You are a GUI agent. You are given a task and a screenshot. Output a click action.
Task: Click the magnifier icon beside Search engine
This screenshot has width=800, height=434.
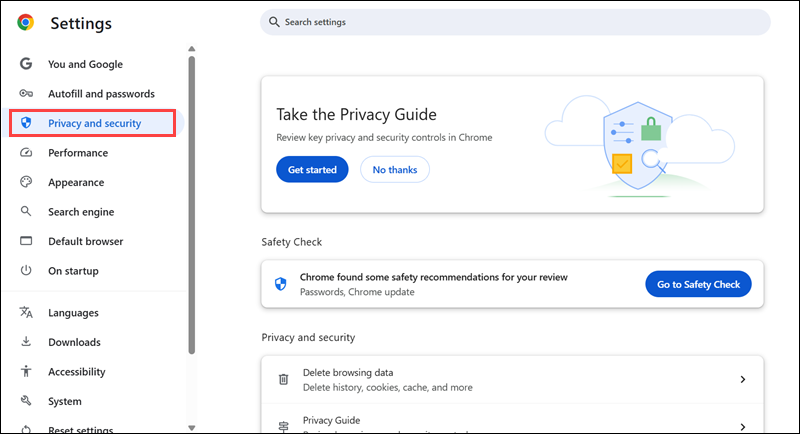tap(26, 211)
